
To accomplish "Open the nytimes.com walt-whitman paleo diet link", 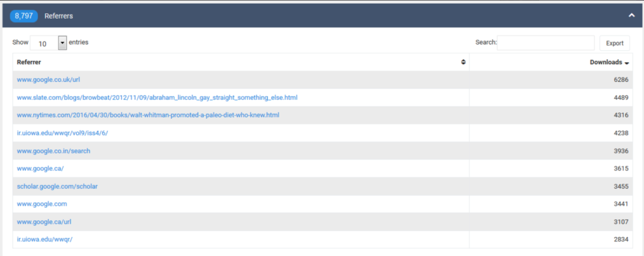I will (148, 115).
